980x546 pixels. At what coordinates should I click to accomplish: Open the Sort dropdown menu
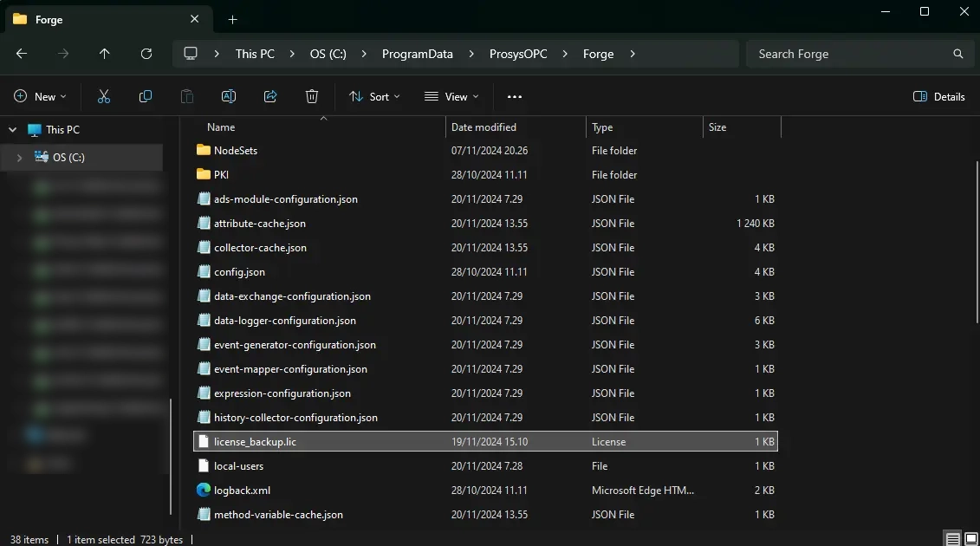click(374, 96)
